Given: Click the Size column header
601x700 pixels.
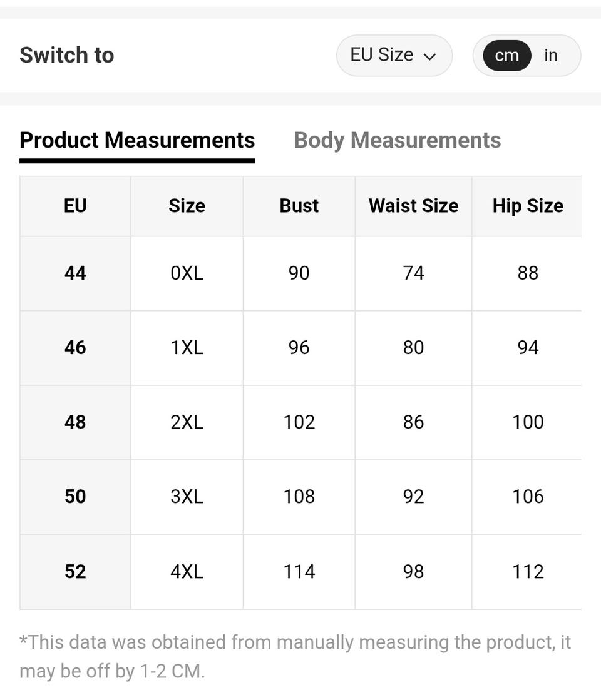Looking at the screenshot, I should point(187,206).
